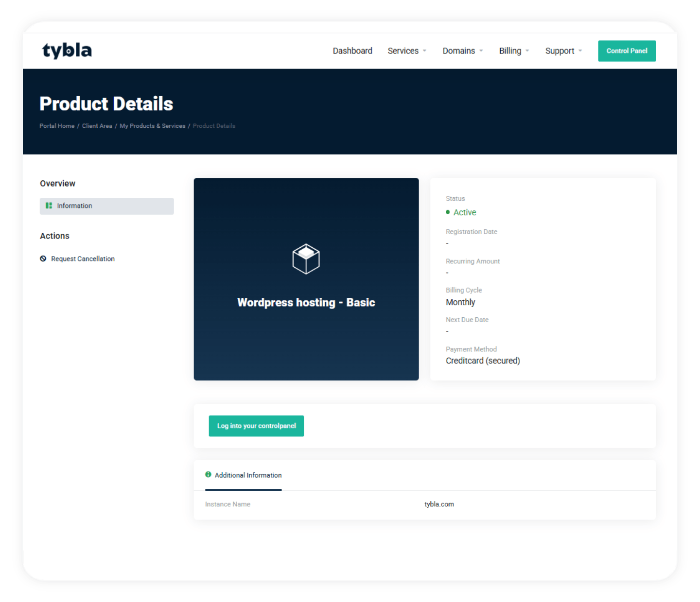
Task: Open the Support dropdown menu
Action: click(x=563, y=51)
